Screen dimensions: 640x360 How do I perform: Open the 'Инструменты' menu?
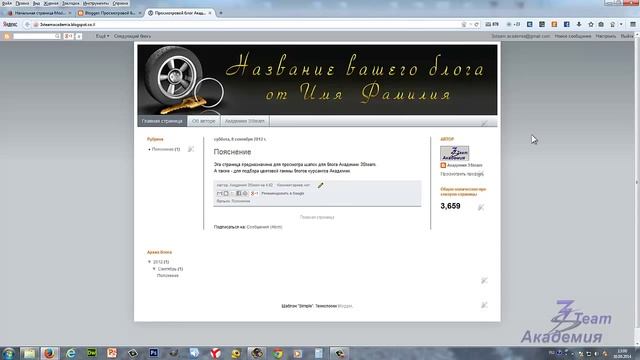[x=96, y=3]
